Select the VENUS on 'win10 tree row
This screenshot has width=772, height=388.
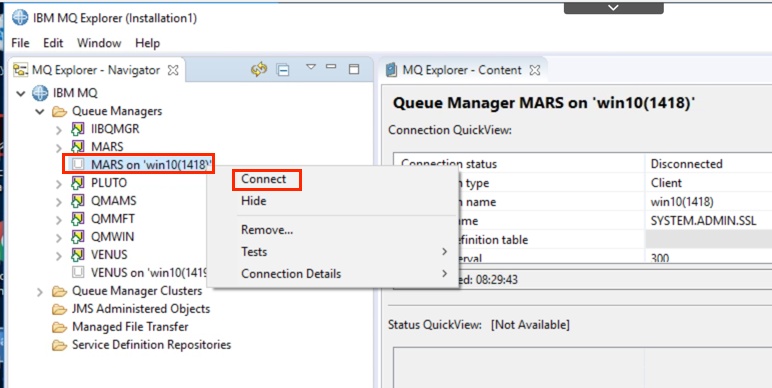click(148, 272)
